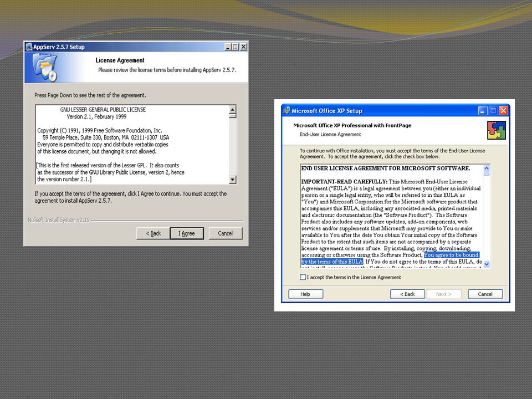Viewport: 532px width, 399px height.
Task: Close the Microsoft Office XP Setup window
Action: tap(504, 111)
